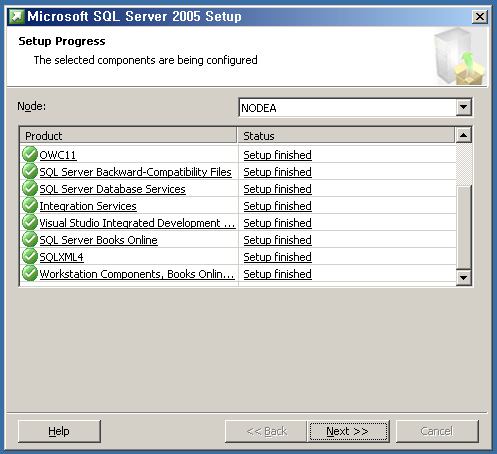Click the green check icon for Integration Services
Viewport: 497px width, 454px height.
(x=30, y=205)
